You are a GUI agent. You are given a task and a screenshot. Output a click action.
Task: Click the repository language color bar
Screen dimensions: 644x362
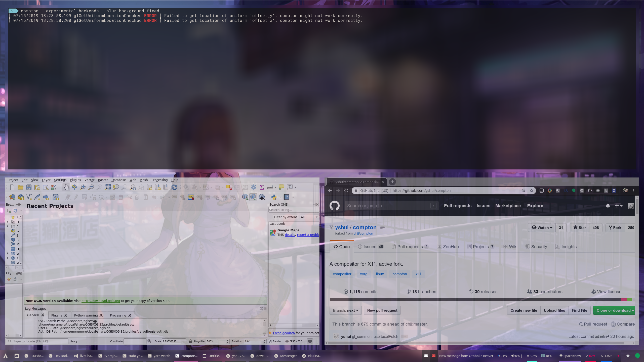482,299
